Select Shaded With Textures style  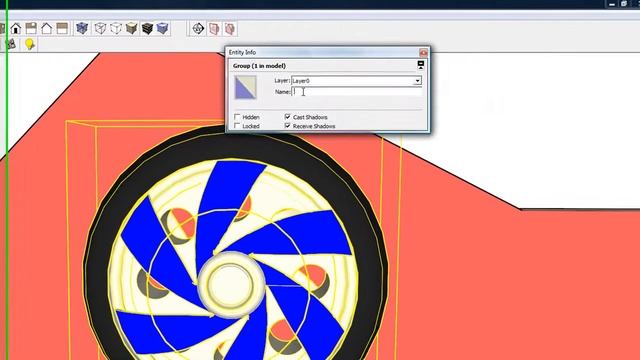pyautogui.click(x=147, y=28)
